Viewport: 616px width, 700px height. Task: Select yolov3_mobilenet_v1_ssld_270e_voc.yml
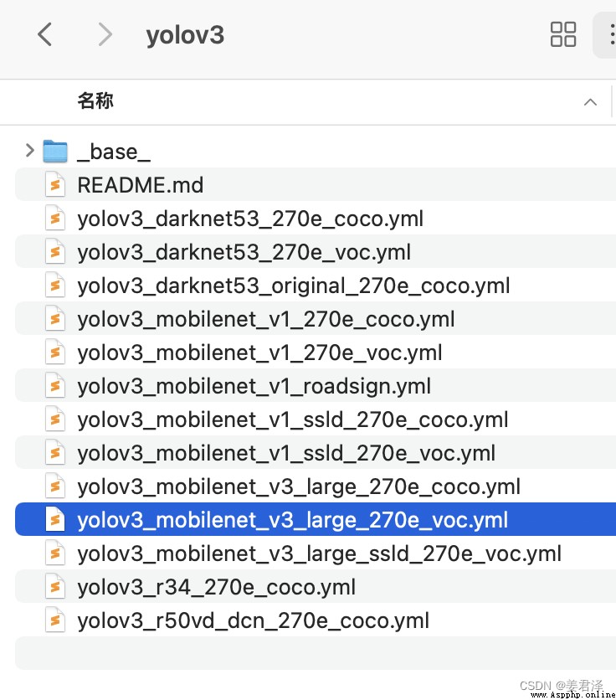click(x=316, y=452)
